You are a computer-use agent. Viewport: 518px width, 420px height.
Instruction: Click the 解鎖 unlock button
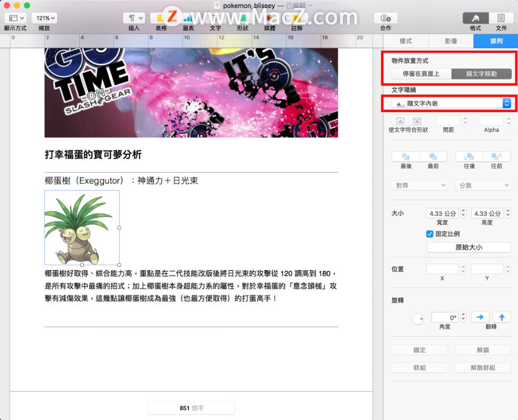pyautogui.click(x=483, y=350)
